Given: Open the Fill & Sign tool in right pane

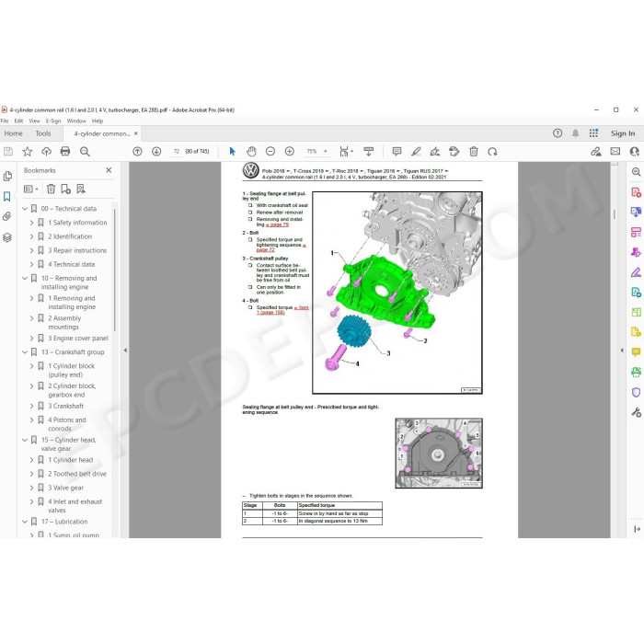Looking at the screenshot, I should (x=636, y=272).
